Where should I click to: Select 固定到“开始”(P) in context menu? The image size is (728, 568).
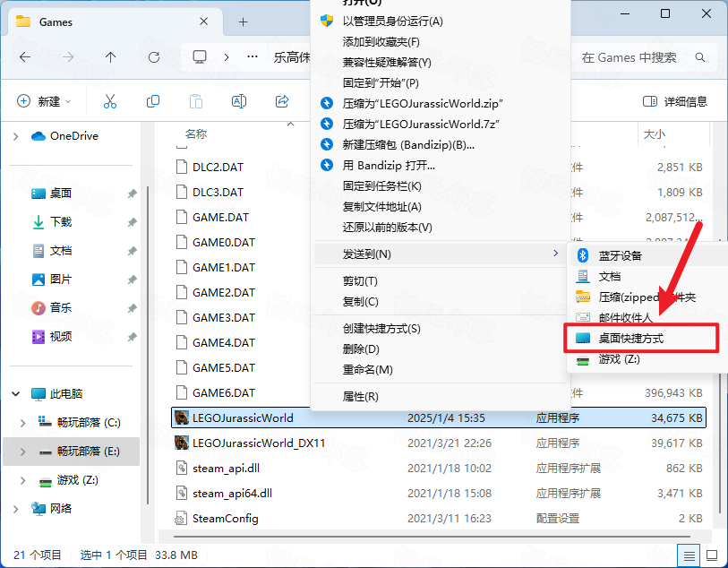[x=381, y=82]
